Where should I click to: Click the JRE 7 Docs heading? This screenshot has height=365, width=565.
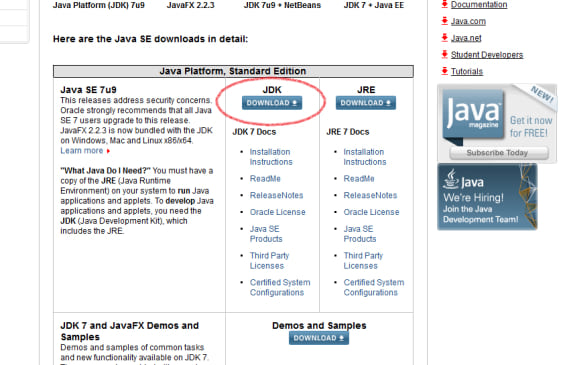[x=348, y=132]
